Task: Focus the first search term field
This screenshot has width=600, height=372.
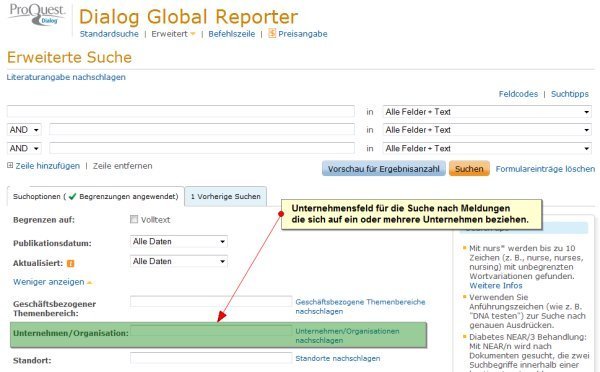Action: [x=181, y=111]
